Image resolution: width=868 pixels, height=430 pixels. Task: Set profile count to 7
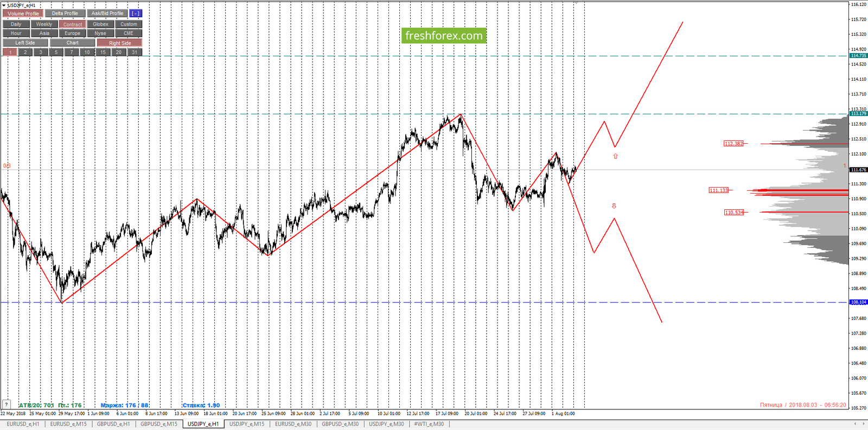[72, 53]
